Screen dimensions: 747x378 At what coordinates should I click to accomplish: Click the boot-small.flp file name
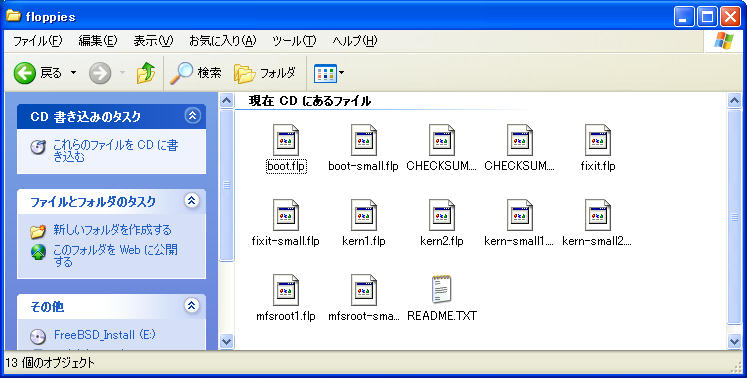[x=363, y=166]
